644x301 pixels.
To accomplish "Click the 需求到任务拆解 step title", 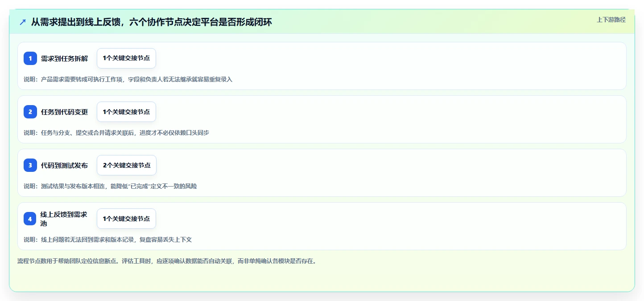I will point(64,58).
